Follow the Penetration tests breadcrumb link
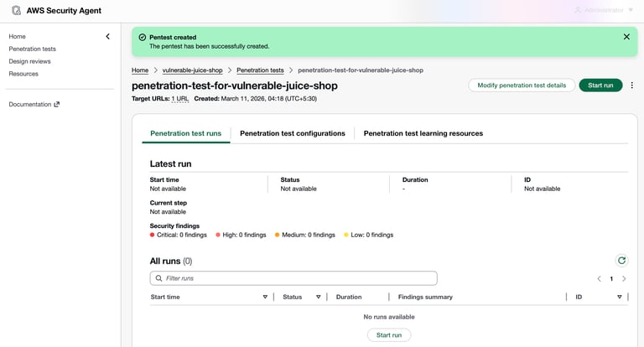The image size is (644, 347). coord(260,70)
